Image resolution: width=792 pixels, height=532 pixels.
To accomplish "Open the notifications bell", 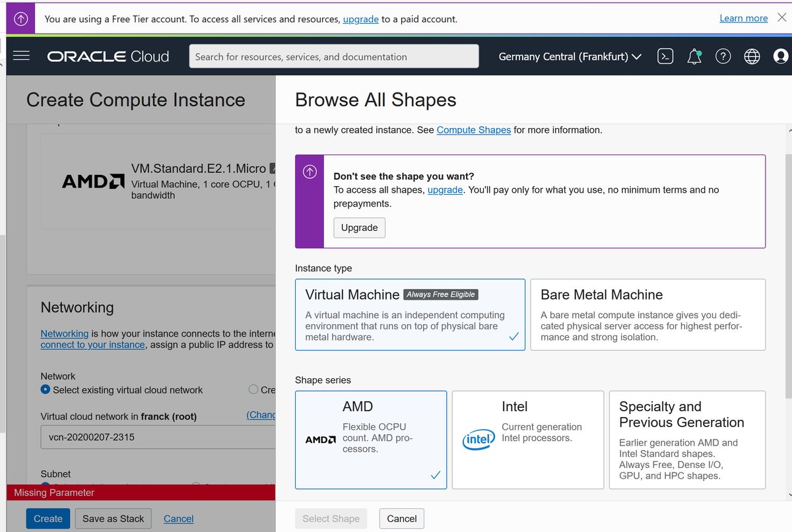I will 694,57.
